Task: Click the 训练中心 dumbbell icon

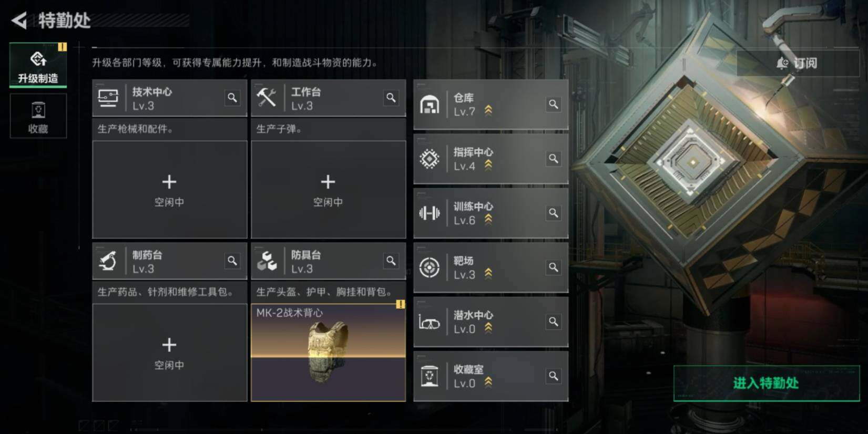Action: tap(430, 213)
